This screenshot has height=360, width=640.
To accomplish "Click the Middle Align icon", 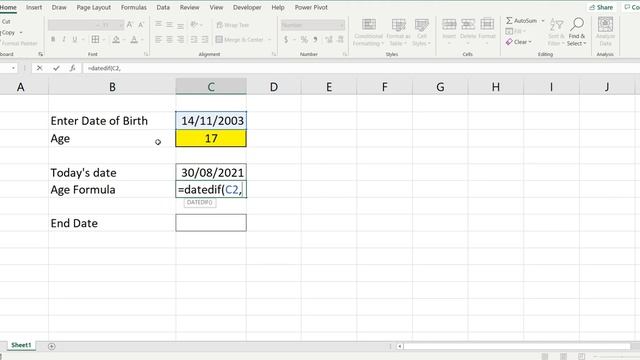I will [169, 24].
